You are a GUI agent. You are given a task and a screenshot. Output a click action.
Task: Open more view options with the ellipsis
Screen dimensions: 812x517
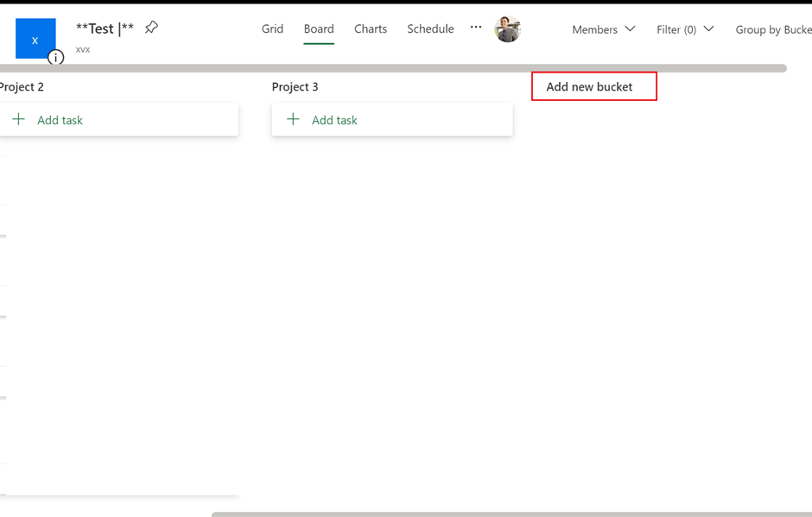(476, 28)
